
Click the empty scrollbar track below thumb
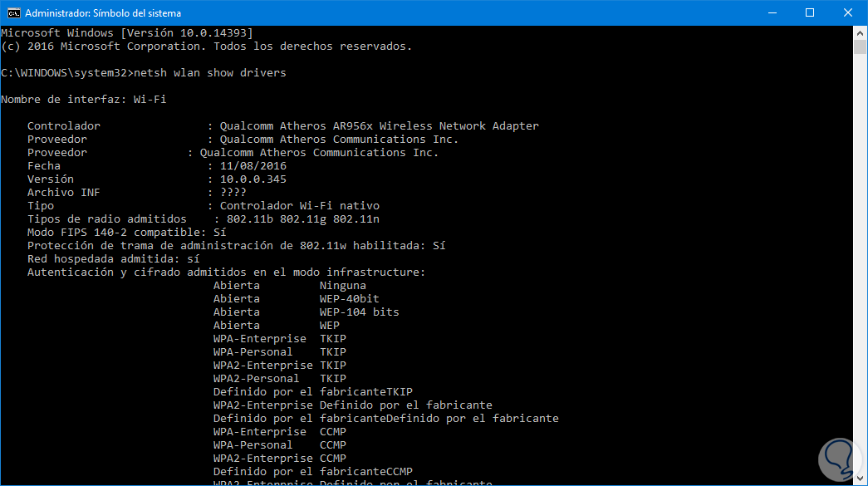click(860, 249)
